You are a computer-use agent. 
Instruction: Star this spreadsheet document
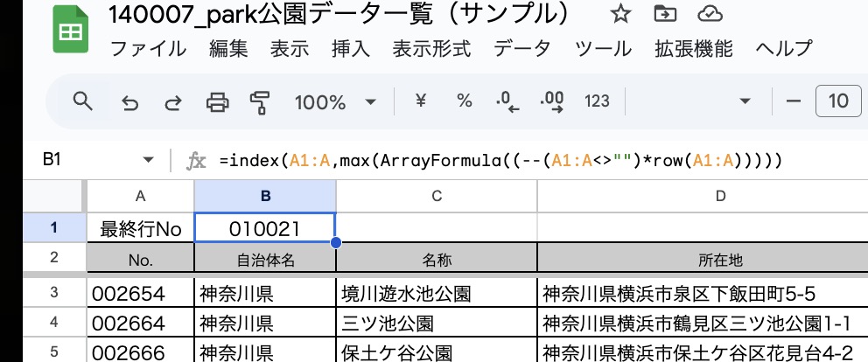point(620,15)
